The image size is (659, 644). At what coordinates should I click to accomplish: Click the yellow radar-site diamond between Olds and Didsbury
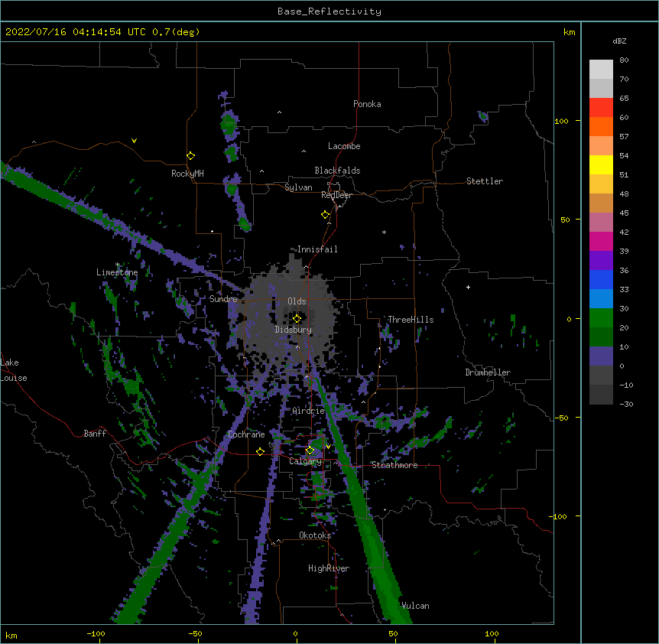click(x=297, y=318)
